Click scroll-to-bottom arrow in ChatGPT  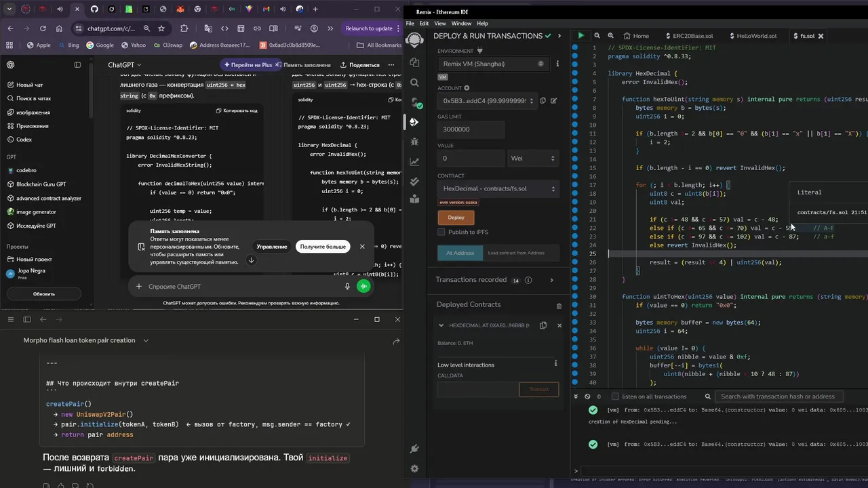coord(251,260)
